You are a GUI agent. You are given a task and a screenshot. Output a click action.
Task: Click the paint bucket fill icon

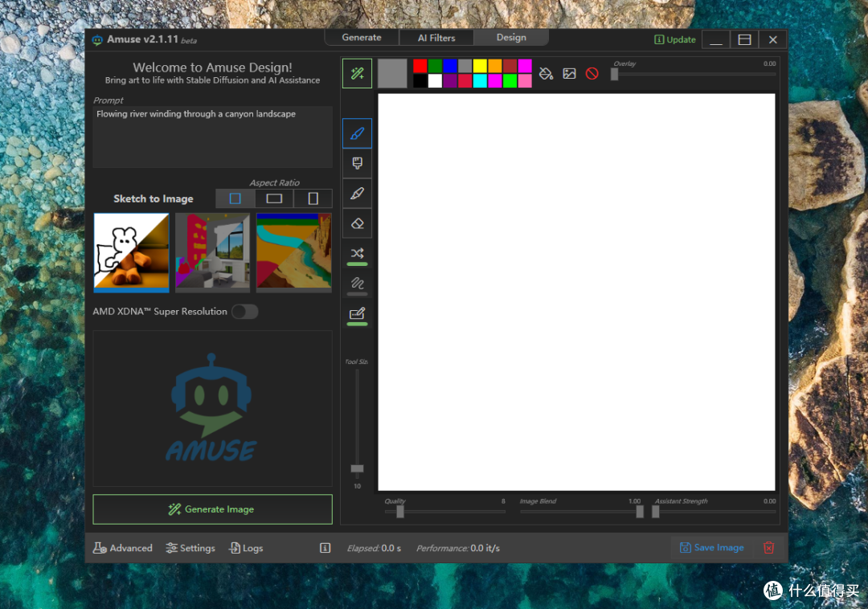(546, 73)
